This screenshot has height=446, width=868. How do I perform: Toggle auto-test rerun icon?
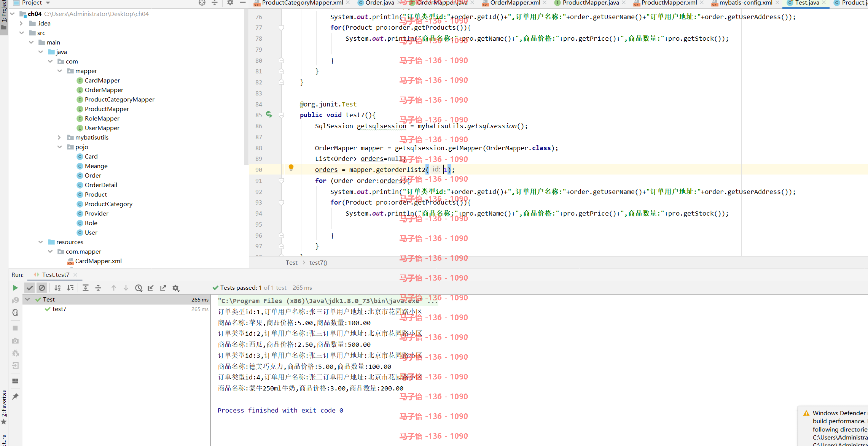pos(15,313)
